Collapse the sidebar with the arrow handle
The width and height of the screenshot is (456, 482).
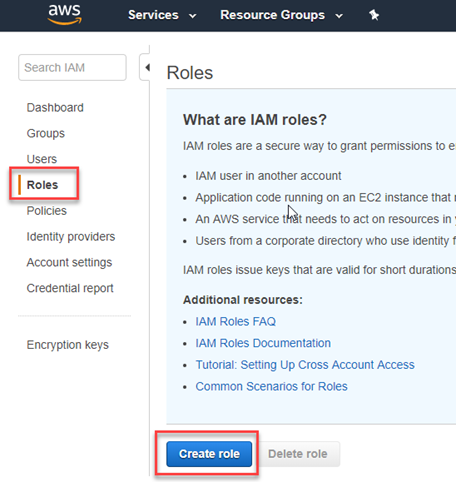(x=145, y=67)
